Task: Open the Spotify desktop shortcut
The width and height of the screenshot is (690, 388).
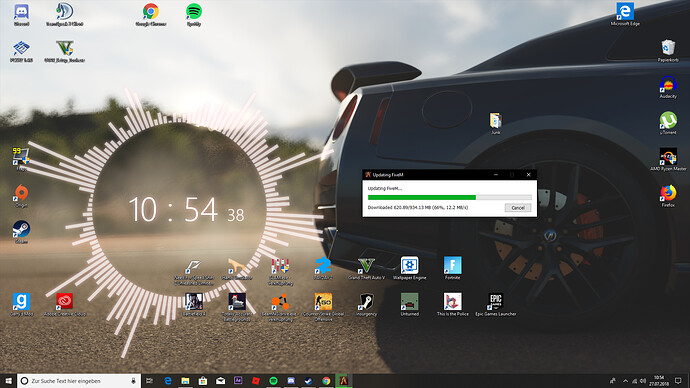Action: click(194, 15)
